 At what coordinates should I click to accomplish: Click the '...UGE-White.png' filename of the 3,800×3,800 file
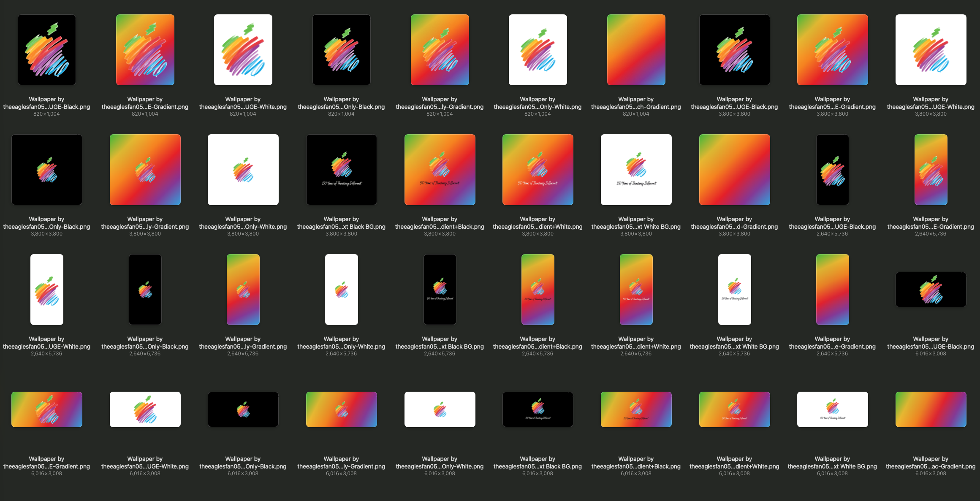[931, 107]
